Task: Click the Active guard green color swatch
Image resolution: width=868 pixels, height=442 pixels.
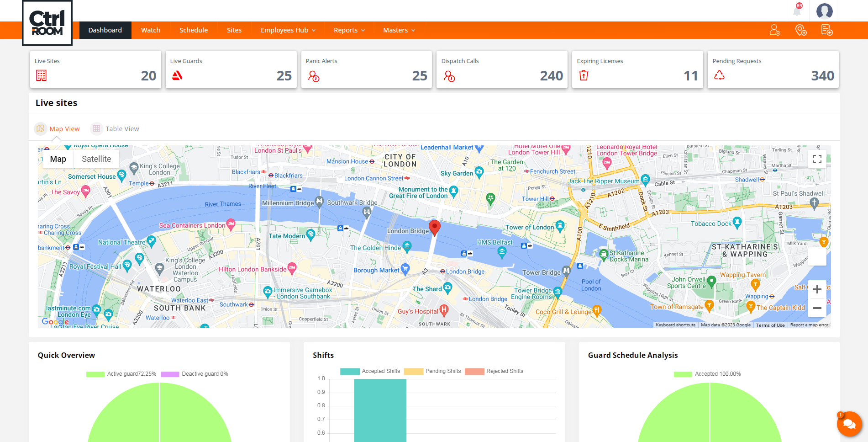Action: click(95, 374)
